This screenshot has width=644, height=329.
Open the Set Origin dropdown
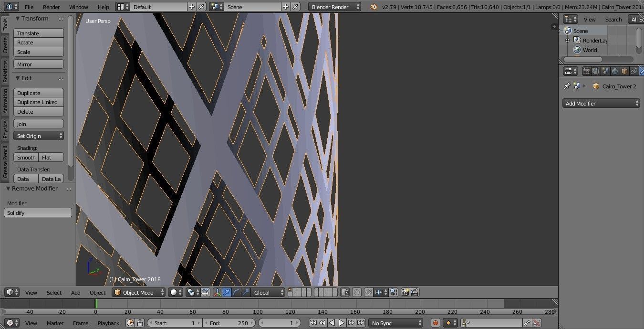[x=39, y=136]
